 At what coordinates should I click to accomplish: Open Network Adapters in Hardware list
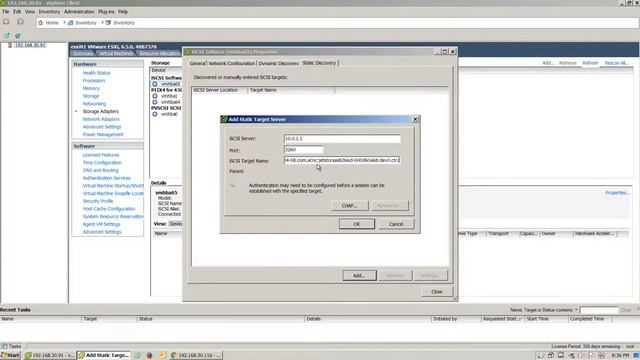pyautogui.click(x=101, y=119)
